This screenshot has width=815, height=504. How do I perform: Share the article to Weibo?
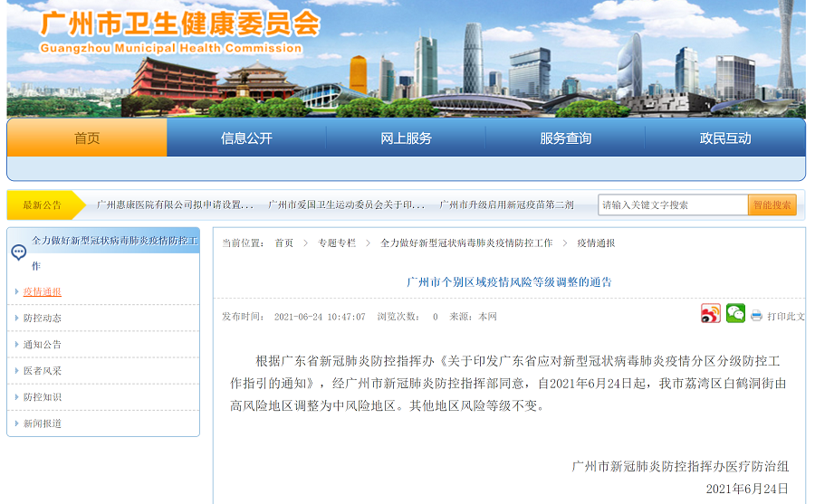click(711, 314)
